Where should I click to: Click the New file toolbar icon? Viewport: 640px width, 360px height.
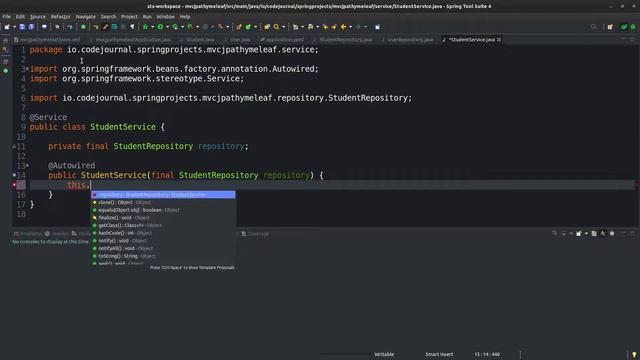pos(7,27)
